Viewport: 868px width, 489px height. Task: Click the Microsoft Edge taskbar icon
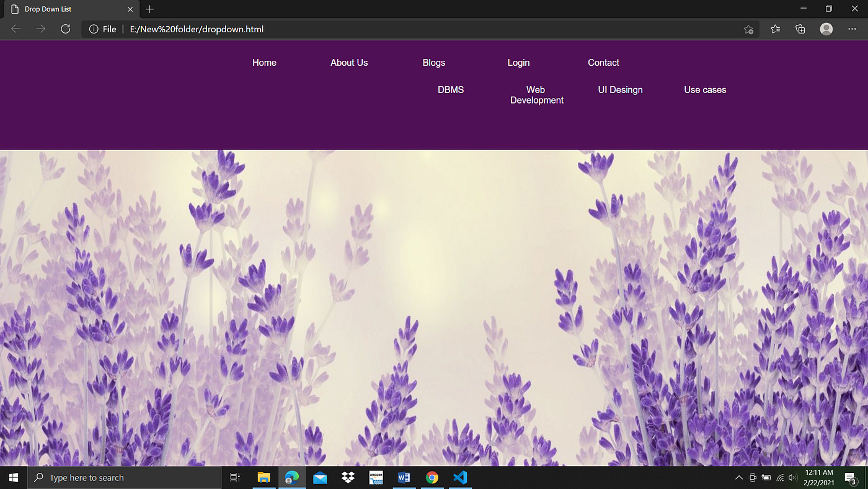tap(291, 478)
